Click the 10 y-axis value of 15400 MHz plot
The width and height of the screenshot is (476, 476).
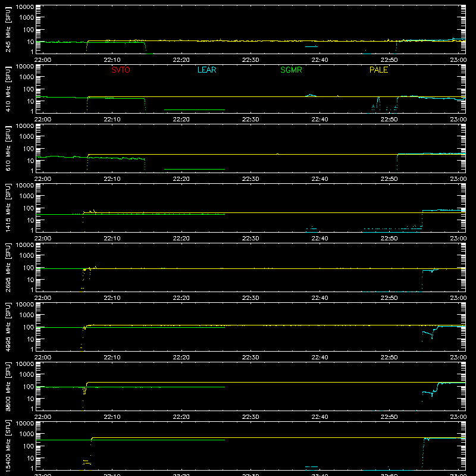[x=30, y=458]
